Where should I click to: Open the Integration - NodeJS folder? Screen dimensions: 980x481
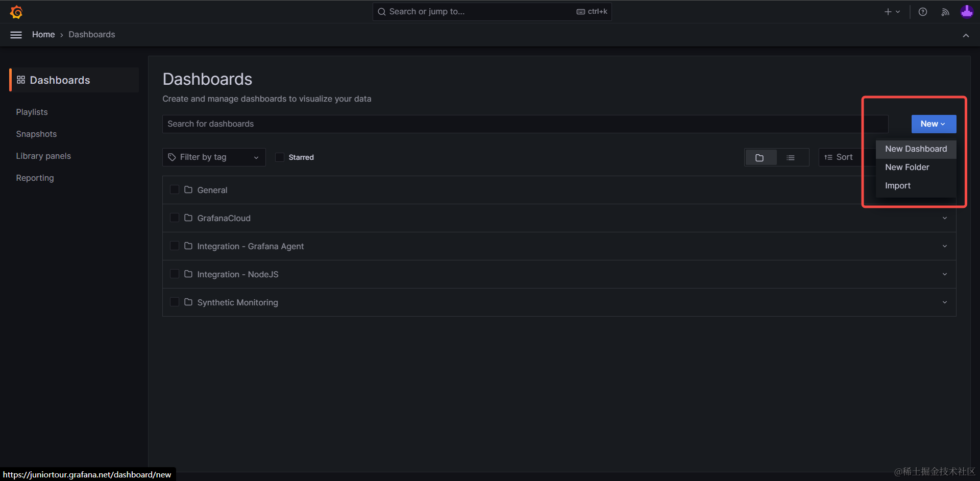point(238,275)
